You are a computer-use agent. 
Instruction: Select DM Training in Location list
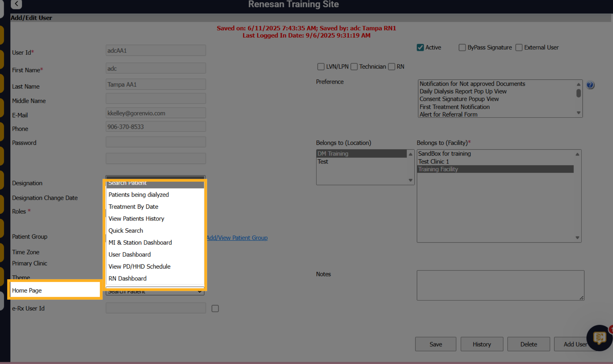point(361,154)
